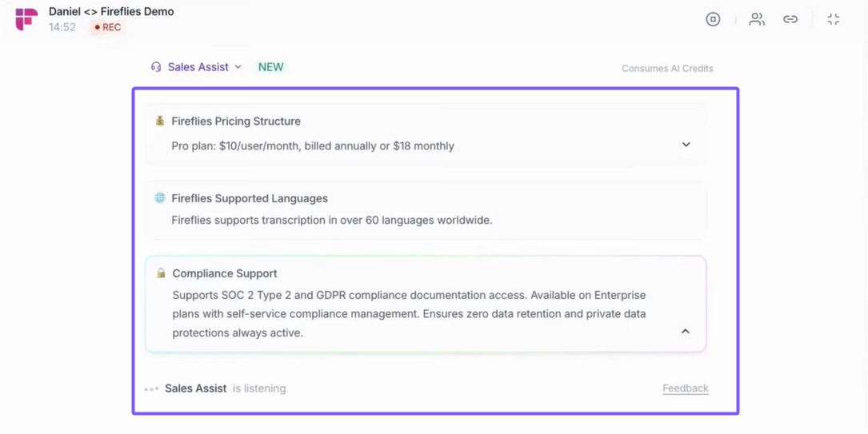Expand the Fireflies Pricing Structure card

(x=686, y=145)
